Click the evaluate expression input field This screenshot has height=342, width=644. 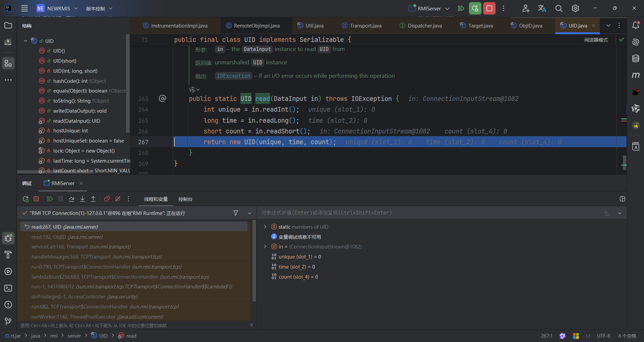[x=429, y=213]
